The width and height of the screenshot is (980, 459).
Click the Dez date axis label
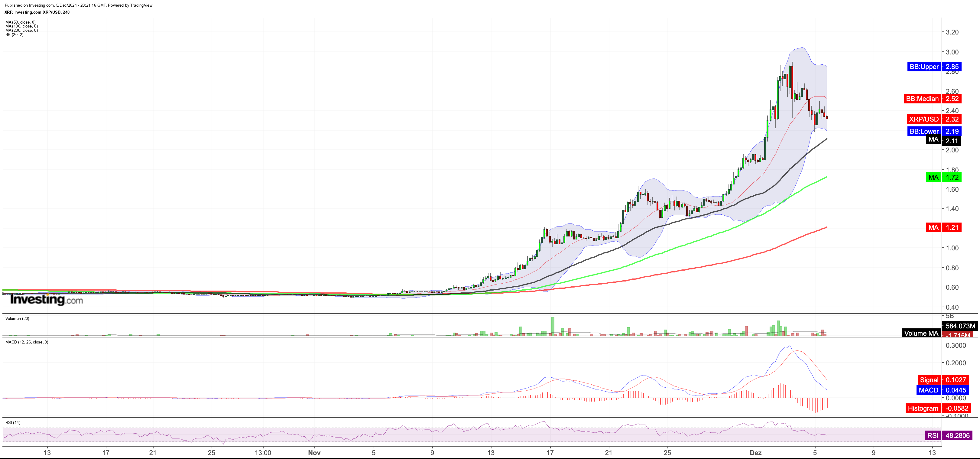[755, 453]
